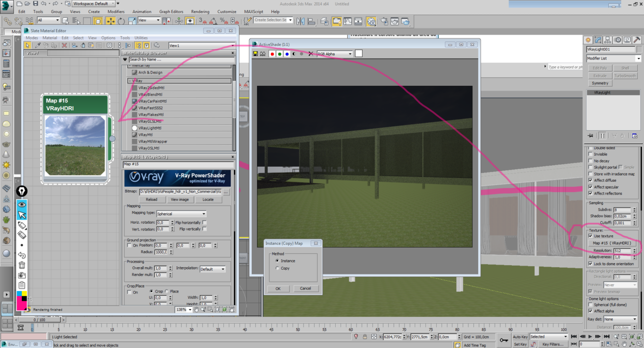Click the eyedropper pick material icon

pyautogui.click(x=38, y=45)
